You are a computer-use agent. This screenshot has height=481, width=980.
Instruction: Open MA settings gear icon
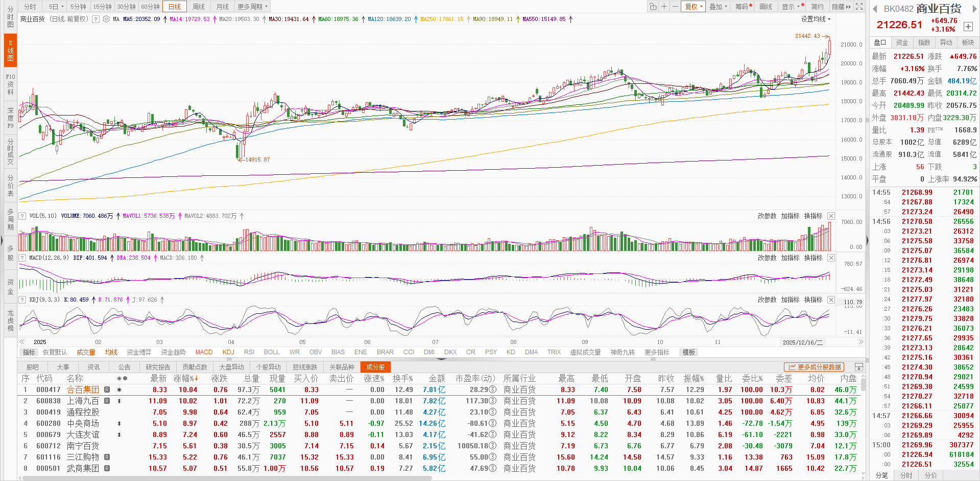coord(106,19)
